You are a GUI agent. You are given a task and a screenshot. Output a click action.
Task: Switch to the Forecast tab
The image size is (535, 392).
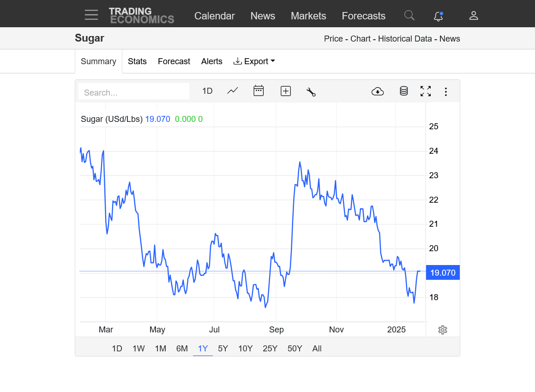tap(174, 61)
